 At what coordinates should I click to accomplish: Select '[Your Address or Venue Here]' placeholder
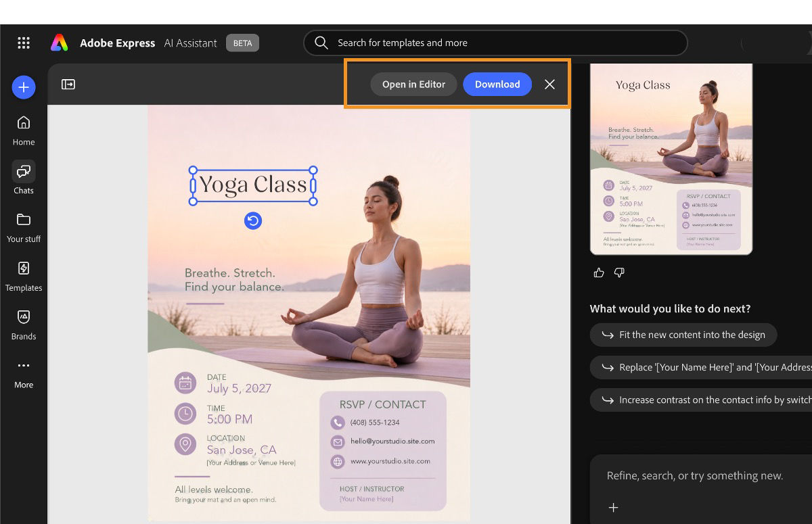tap(251, 462)
